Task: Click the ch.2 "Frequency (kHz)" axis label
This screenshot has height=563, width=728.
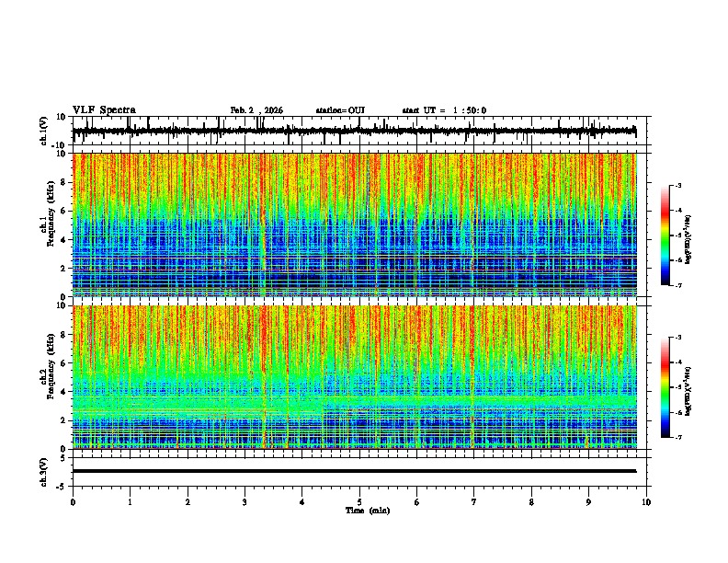Action: (x=51, y=366)
